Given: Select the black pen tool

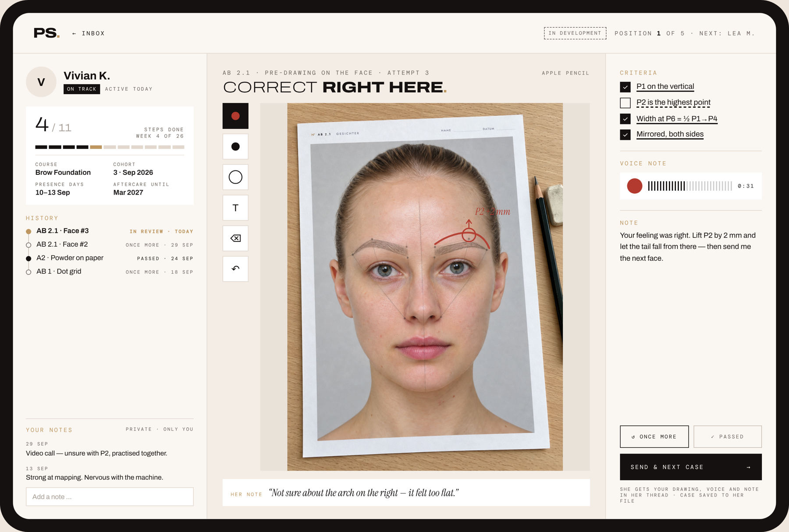Looking at the screenshot, I should [x=235, y=146].
